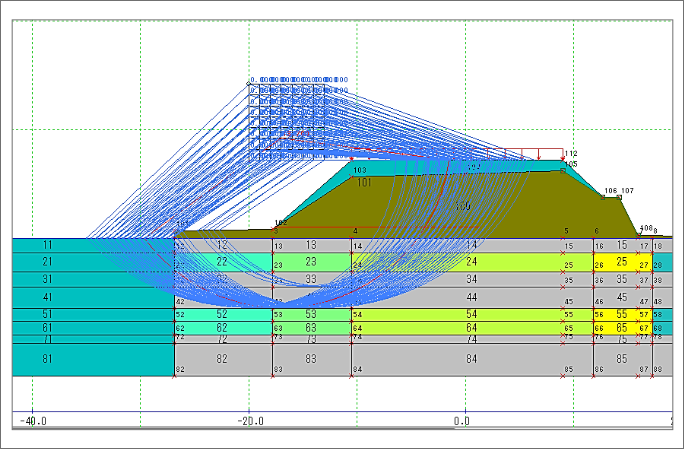This screenshot has height=449, width=684.
Task: Click the -40.0 axis label
Action: [33, 421]
